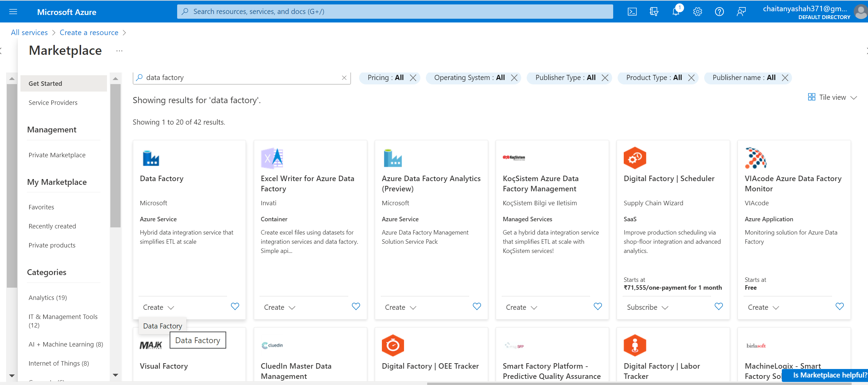Viewport: 868px width, 385px height.
Task: Favorite VIAcode Azure Data Factory Monitor
Action: pos(840,306)
